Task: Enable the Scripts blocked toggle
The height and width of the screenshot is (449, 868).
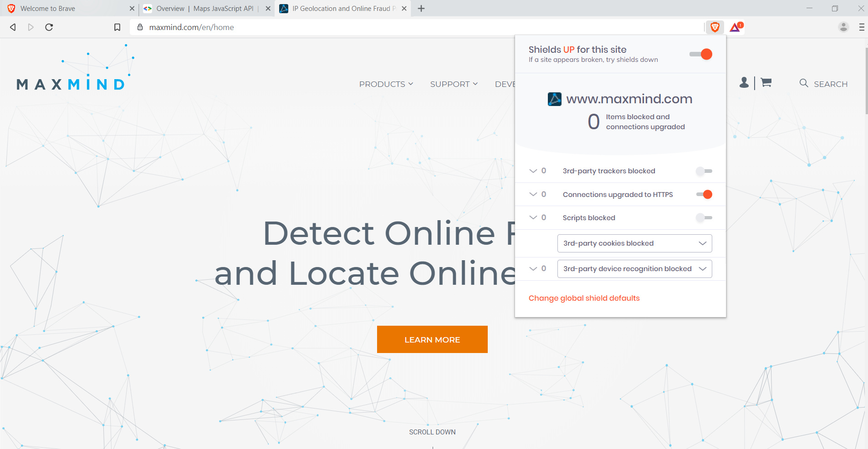Action: point(704,218)
